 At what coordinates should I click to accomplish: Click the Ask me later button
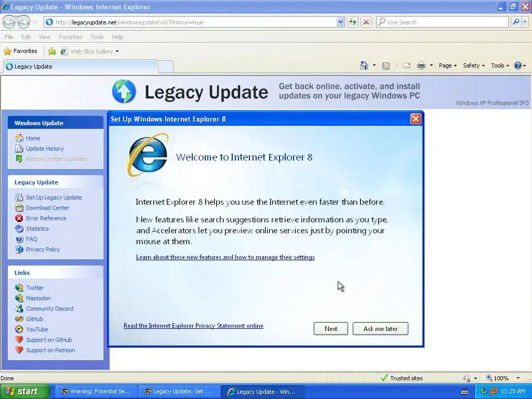tap(380, 328)
